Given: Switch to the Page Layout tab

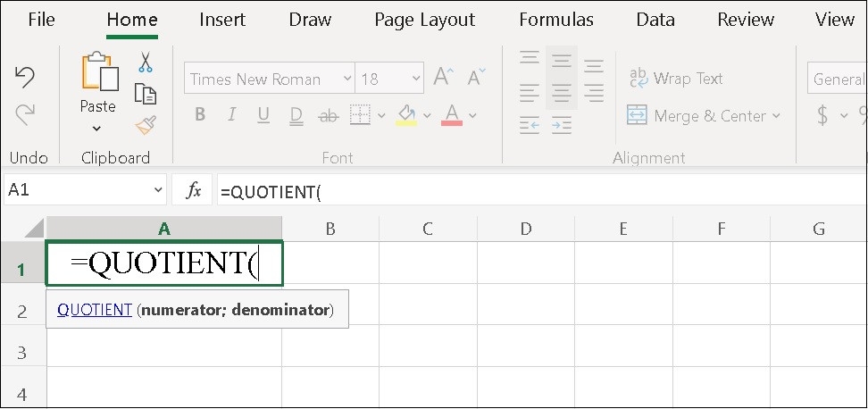Looking at the screenshot, I should [424, 20].
